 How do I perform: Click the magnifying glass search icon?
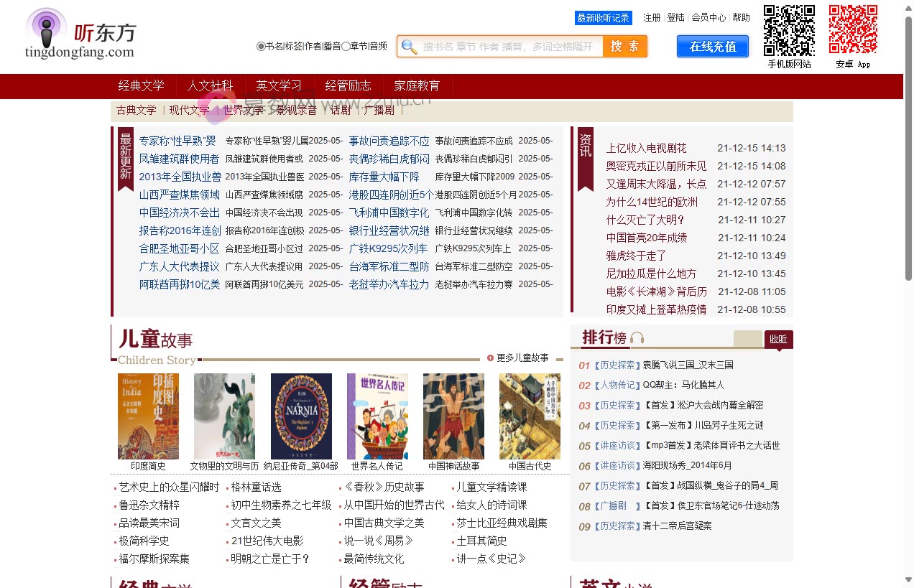pos(410,46)
